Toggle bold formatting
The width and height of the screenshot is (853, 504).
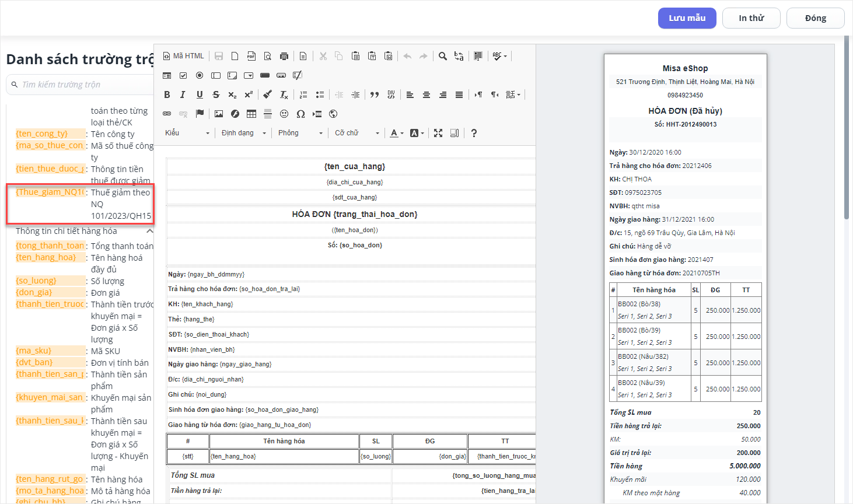pyautogui.click(x=167, y=94)
